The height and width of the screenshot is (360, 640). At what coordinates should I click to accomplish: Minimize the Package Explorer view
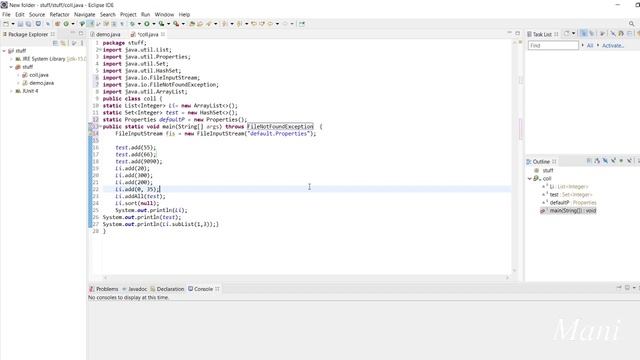(x=73, y=33)
